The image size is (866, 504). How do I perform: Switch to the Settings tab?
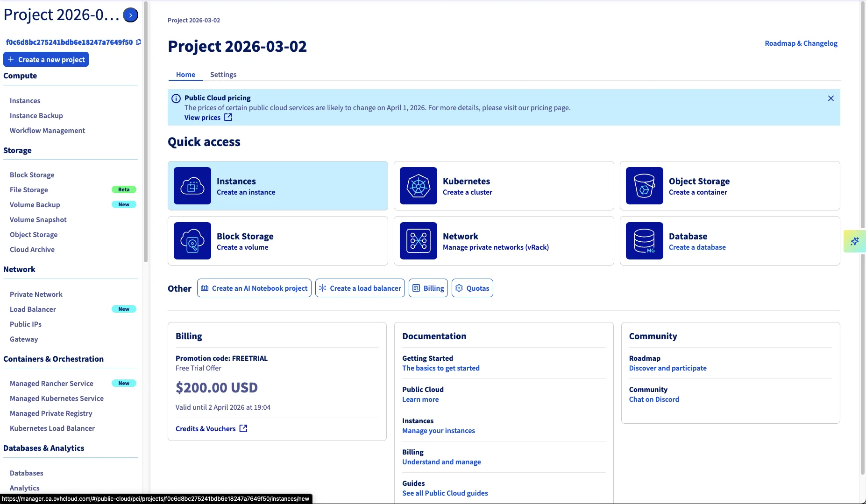(x=223, y=75)
